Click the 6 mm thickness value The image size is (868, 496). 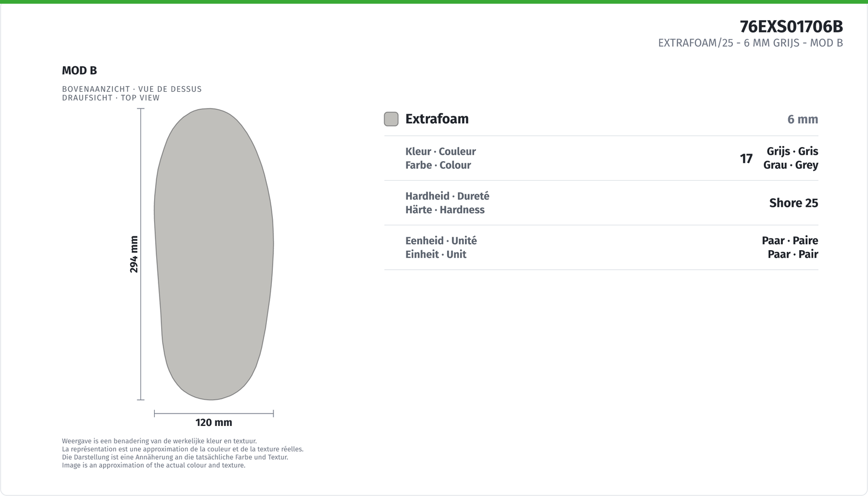[802, 119]
